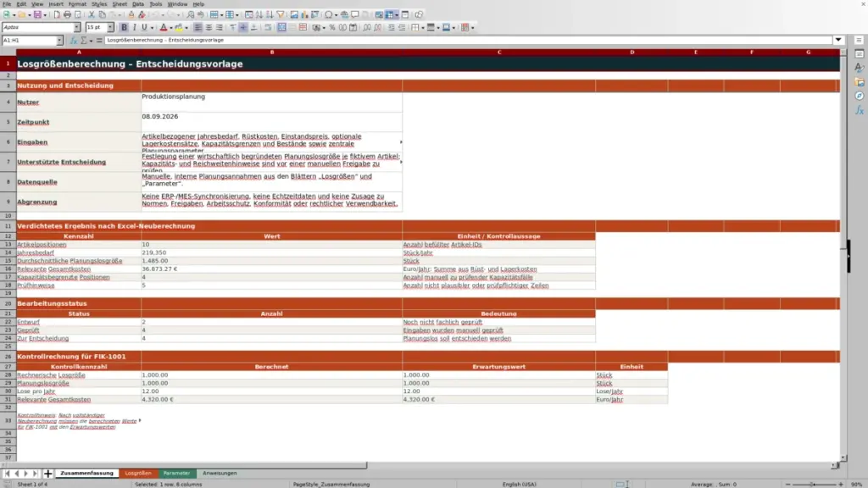Image resolution: width=868 pixels, height=488 pixels.
Task: Click the Merge and center cells icon
Action: pos(281,28)
